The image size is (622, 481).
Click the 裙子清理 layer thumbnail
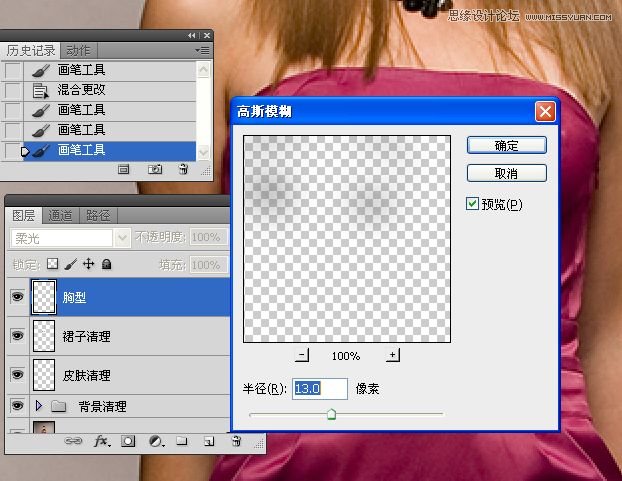pos(44,336)
